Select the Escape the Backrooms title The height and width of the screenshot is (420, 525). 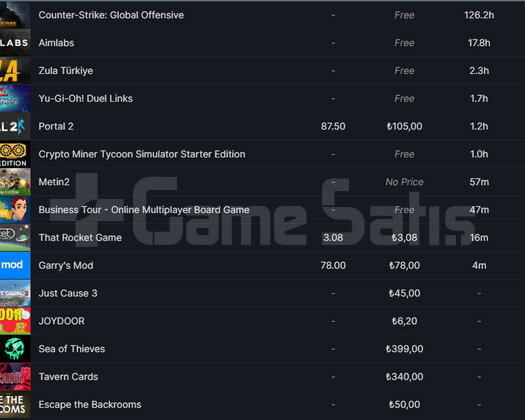(90, 405)
